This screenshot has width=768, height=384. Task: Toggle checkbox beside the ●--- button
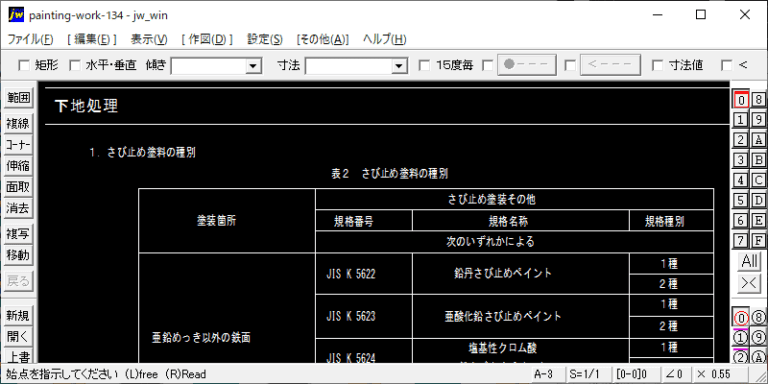pyautogui.click(x=487, y=65)
